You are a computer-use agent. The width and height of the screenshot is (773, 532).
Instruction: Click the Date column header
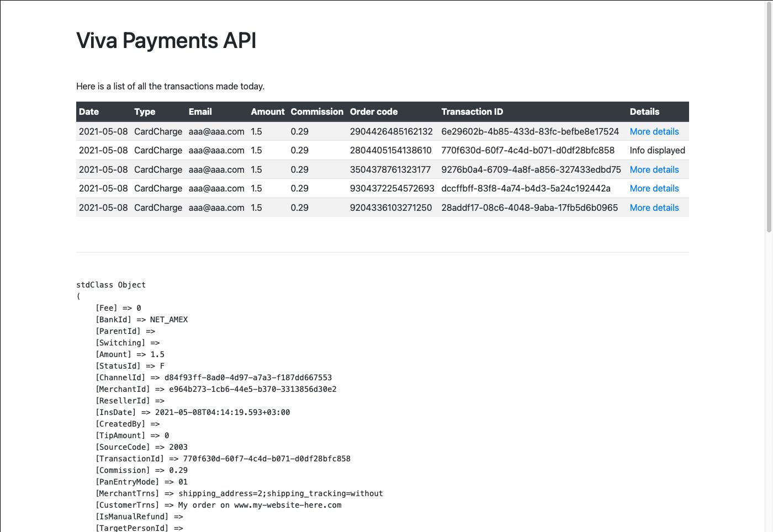click(x=89, y=111)
